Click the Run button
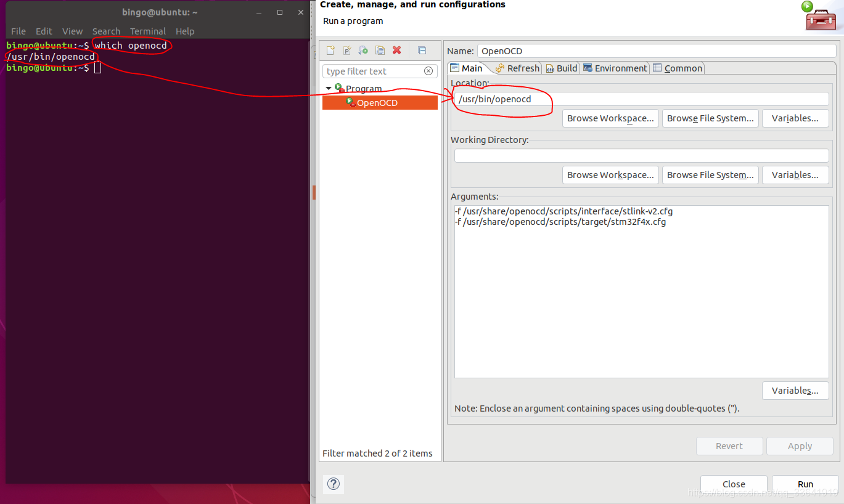 805,484
